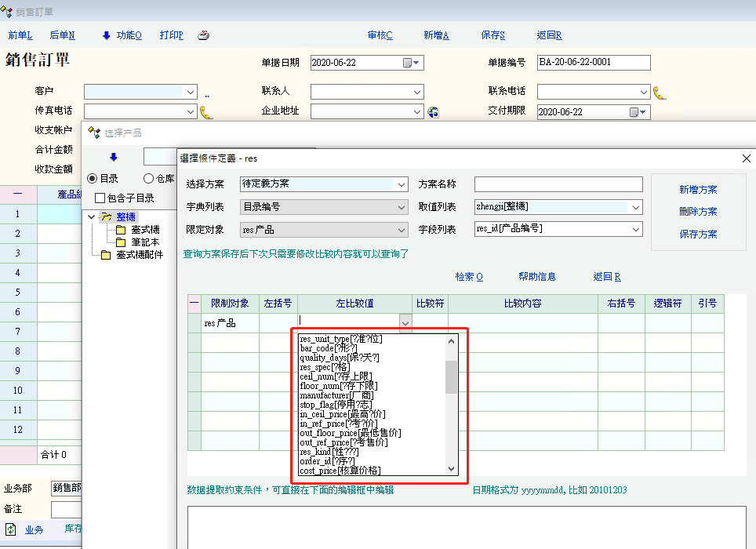Image resolution: width=756 pixels, height=549 pixels.
Task: Click blue down arrow in 选择产品 dialog
Action: [113, 157]
